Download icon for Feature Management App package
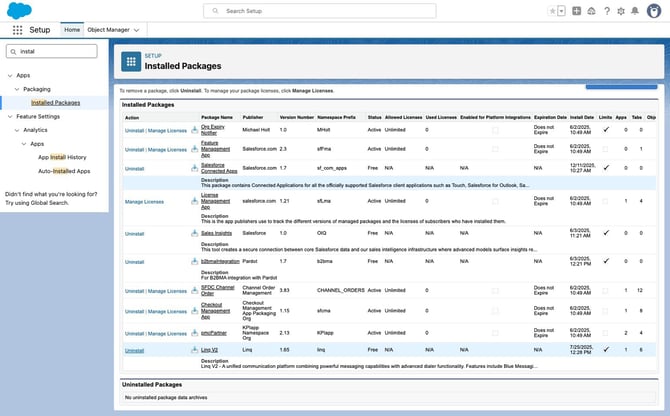This screenshot has width=670, height=416. (x=194, y=149)
